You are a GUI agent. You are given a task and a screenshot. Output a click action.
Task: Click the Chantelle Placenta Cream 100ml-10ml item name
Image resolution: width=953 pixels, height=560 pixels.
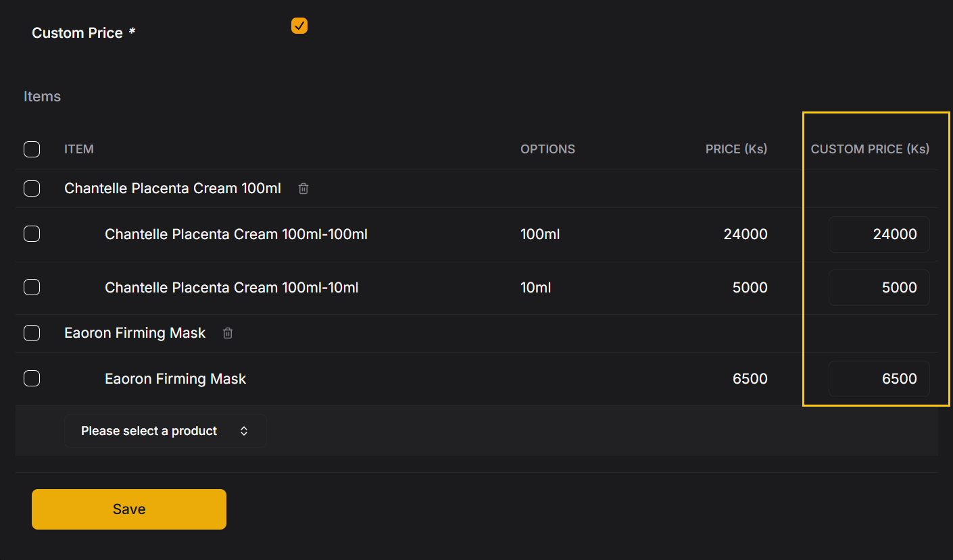(232, 288)
